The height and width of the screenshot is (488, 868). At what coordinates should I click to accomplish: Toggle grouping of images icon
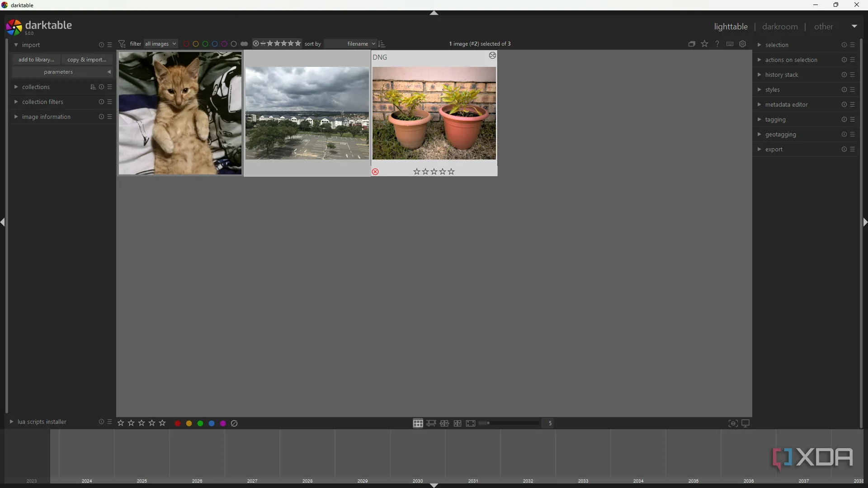(x=692, y=44)
